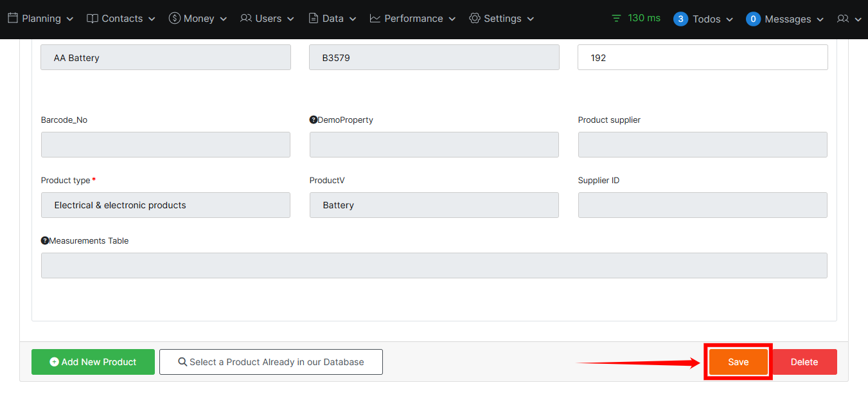The height and width of the screenshot is (405, 868).
Task: Click the Performance chart icon
Action: [375, 19]
